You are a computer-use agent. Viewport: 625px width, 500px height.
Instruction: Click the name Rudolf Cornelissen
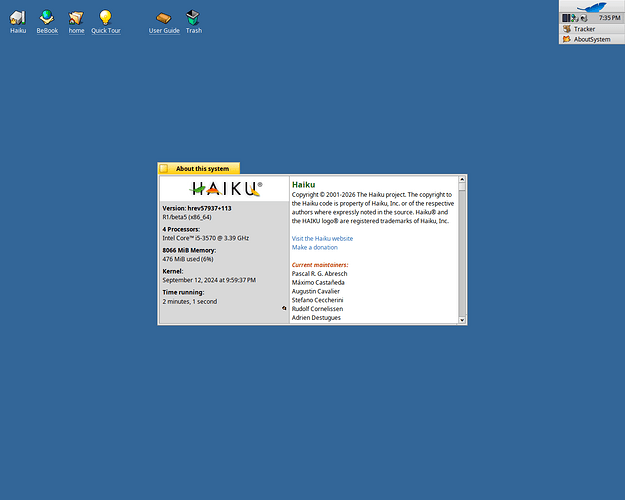point(317,309)
